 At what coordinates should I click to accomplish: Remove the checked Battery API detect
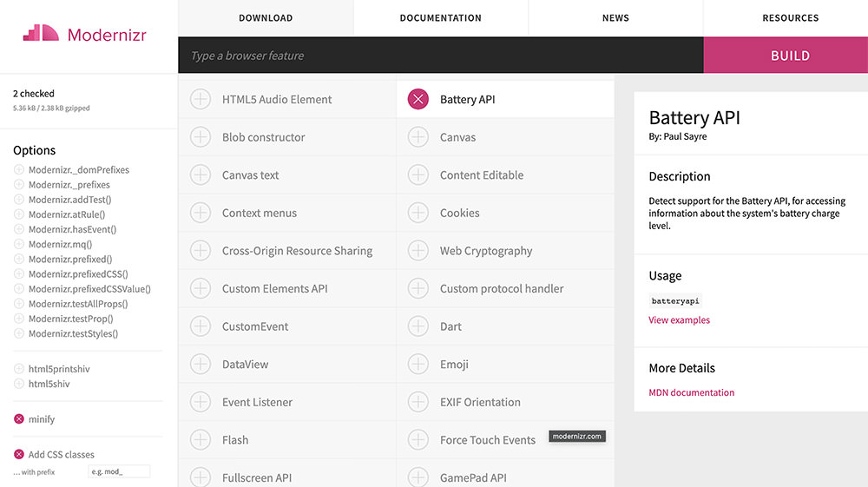click(418, 100)
